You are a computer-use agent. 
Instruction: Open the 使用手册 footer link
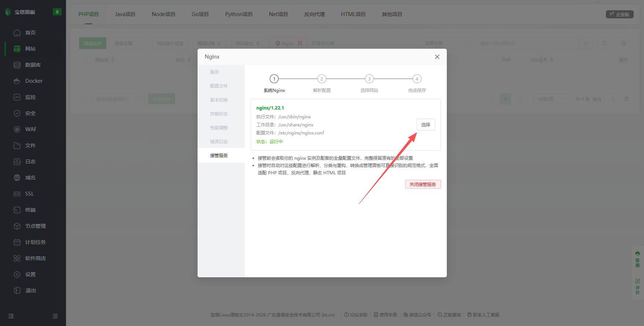pos(386,315)
